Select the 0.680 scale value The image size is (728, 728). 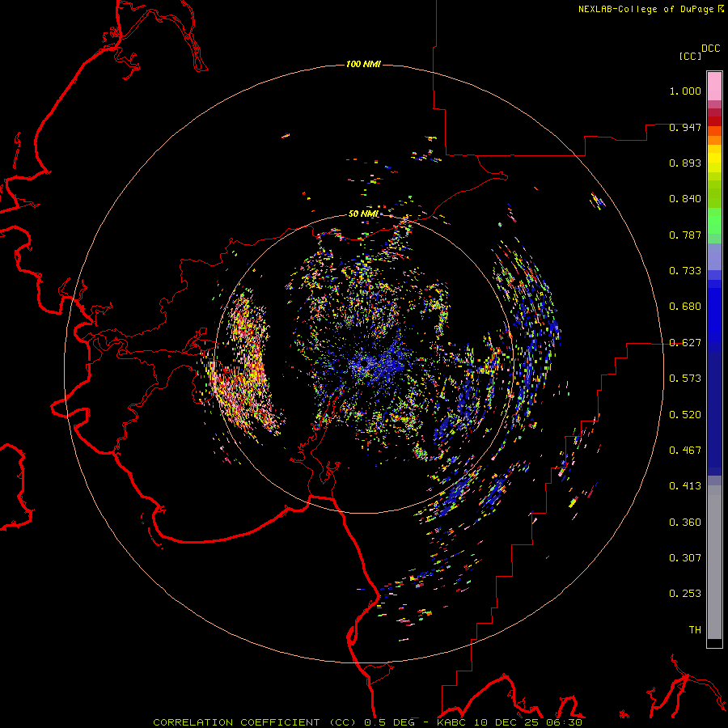[685, 307]
